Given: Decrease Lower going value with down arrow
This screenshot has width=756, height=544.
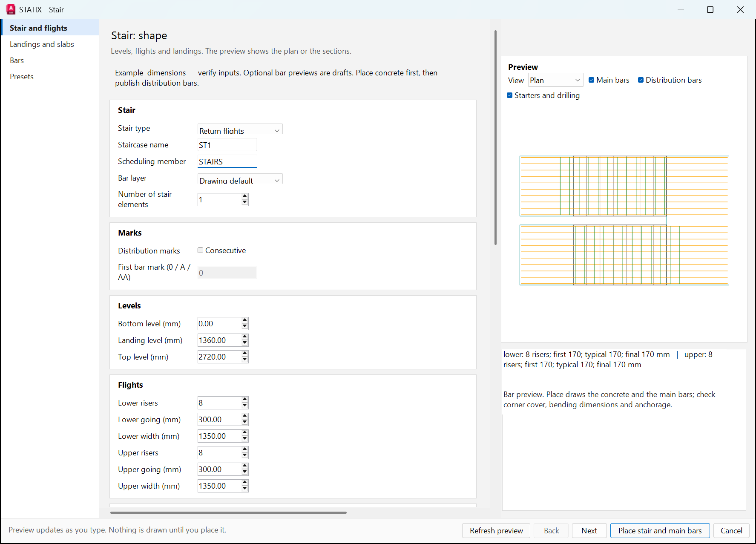Looking at the screenshot, I should [x=245, y=423].
